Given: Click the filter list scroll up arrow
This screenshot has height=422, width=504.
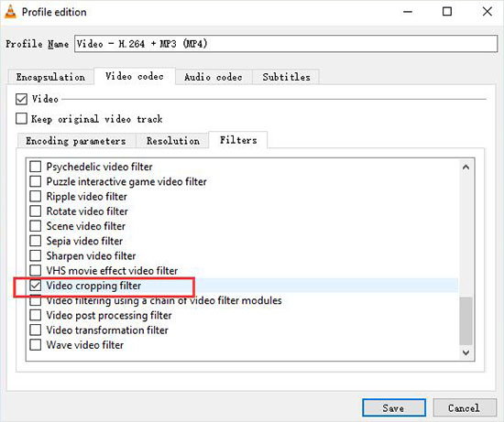Looking at the screenshot, I should coord(466,167).
